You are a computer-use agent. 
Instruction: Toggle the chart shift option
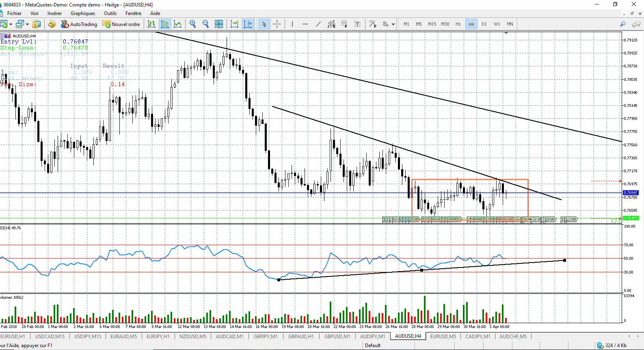click(x=247, y=24)
